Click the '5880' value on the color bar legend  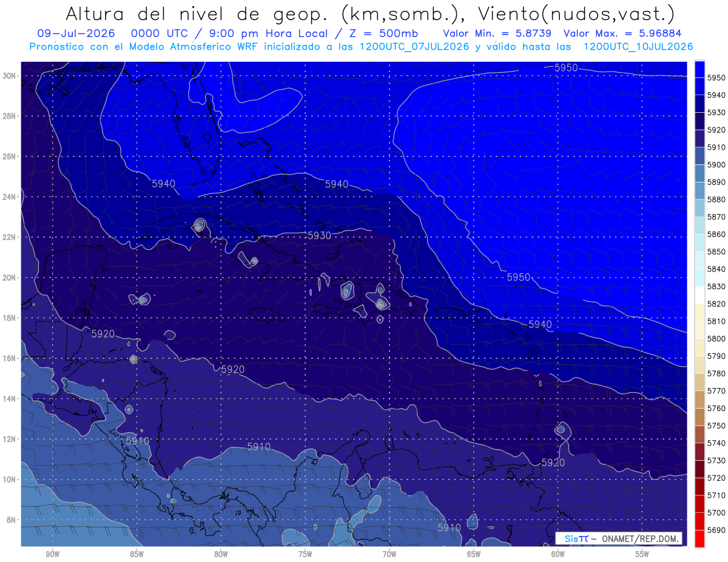(716, 199)
